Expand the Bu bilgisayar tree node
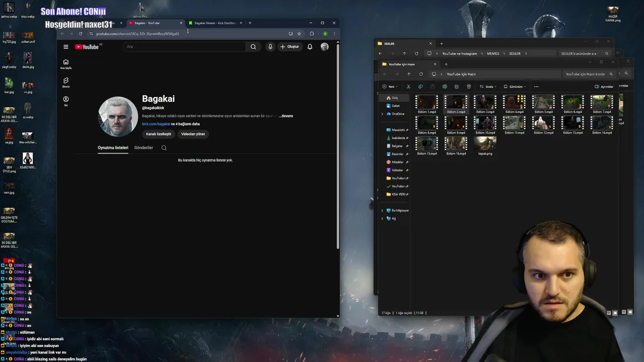The width and height of the screenshot is (644, 362). click(382, 211)
